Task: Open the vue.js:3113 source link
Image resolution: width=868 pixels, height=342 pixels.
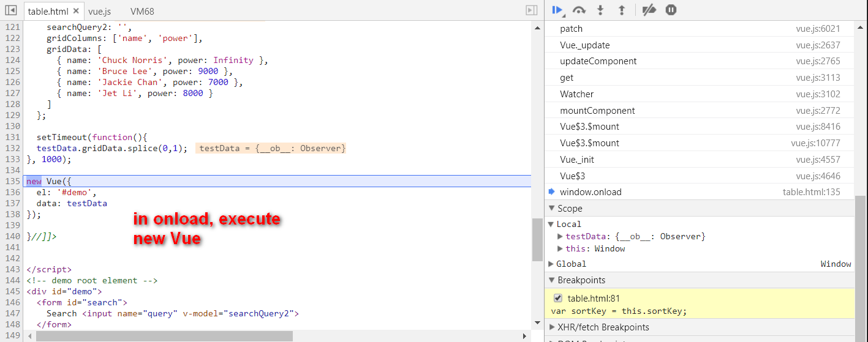Action: 818,78
